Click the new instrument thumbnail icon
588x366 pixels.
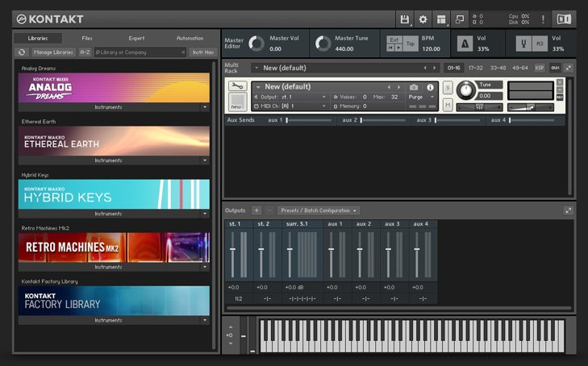point(238,102)
